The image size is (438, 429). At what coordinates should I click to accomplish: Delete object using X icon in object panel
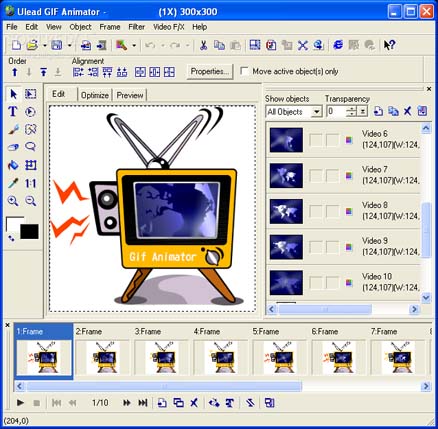(407, 111)
